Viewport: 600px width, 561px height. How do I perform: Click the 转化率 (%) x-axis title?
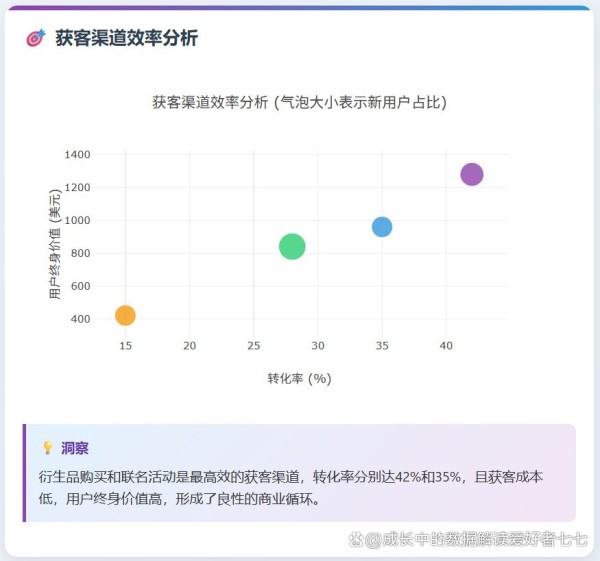(299, 378)
